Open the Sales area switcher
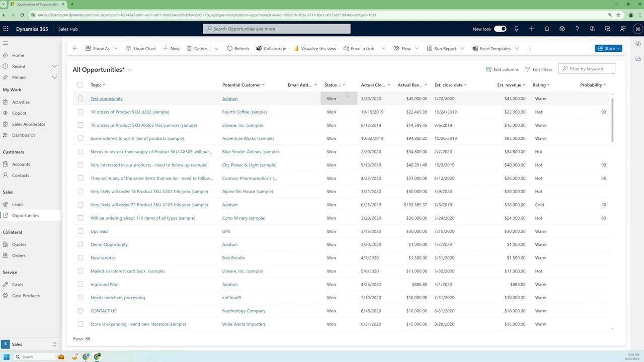The image size is (644, 362). point(30,344)
